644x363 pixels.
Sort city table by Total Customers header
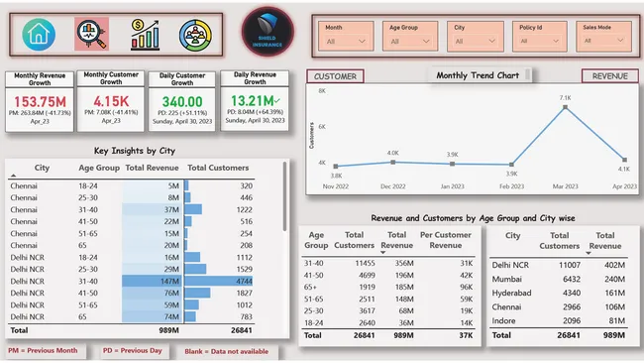click(x=560, y=240)
